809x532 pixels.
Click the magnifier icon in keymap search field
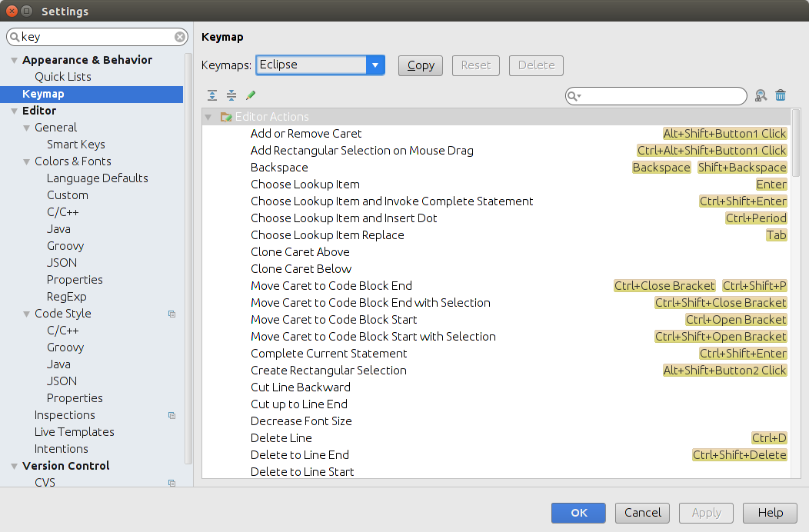pos(574,96)
